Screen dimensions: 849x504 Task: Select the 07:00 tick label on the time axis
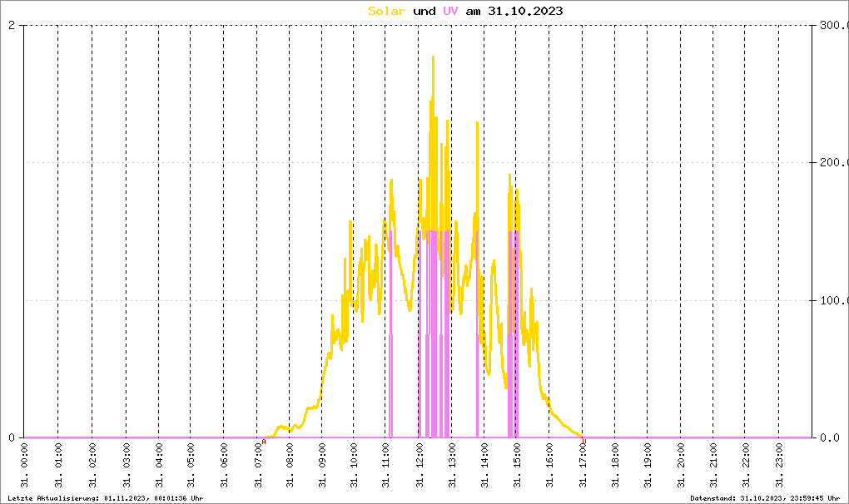pos(256,467)
